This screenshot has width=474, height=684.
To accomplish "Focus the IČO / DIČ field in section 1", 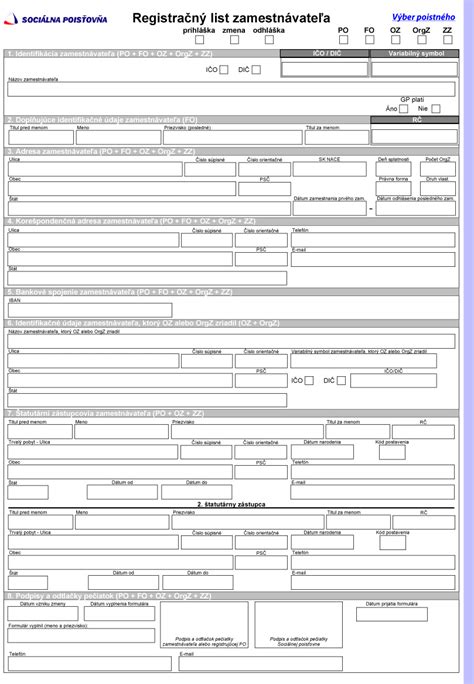I will point(325,69).
